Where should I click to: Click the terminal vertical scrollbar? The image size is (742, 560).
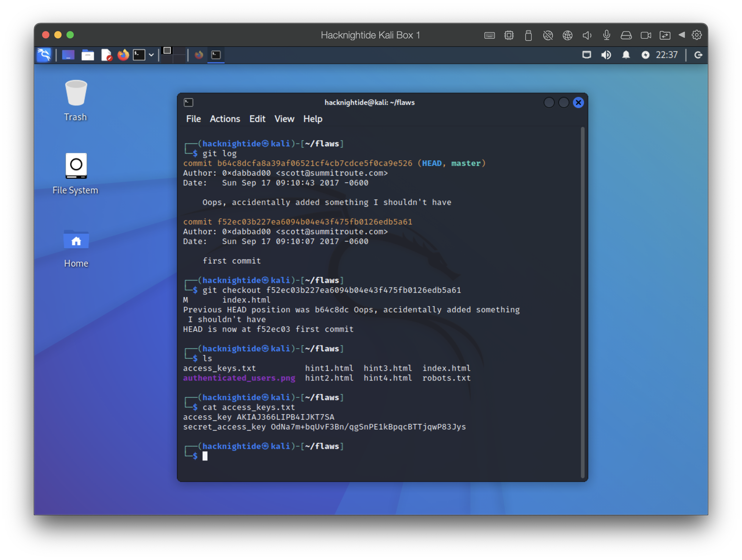pyautogui.click(x=582, y=302)
